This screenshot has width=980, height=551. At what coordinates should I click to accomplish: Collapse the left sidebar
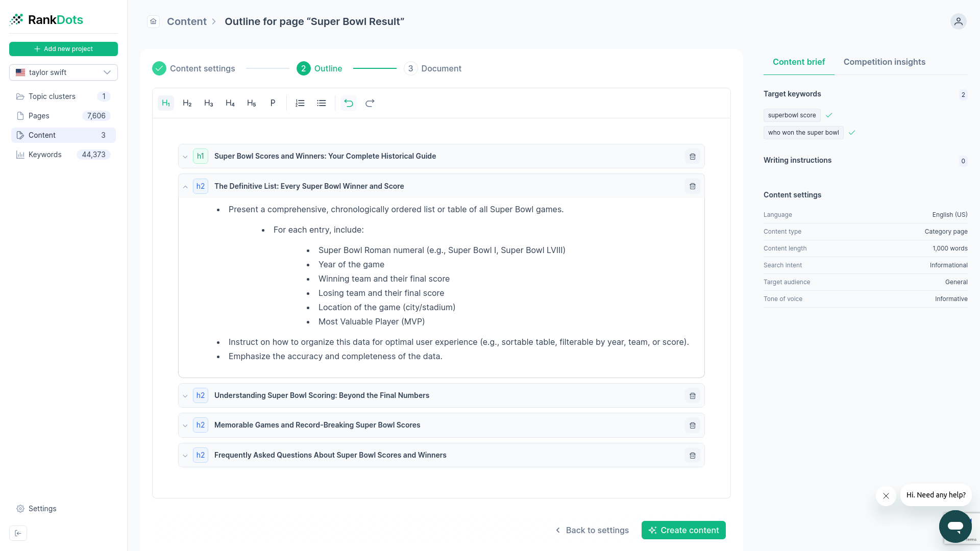click(x=18, y=533)
